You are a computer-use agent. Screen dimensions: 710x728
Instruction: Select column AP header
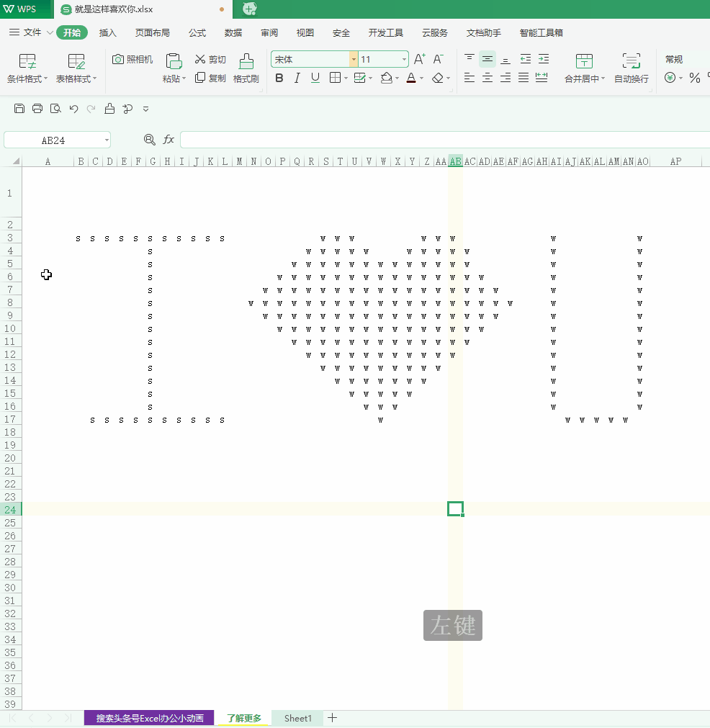pos(675,161)
